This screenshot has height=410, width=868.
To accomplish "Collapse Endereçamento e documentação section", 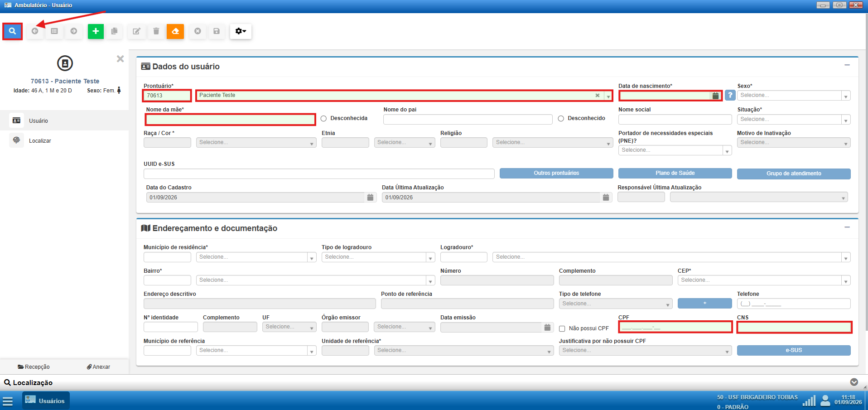I will coord(847,227).
